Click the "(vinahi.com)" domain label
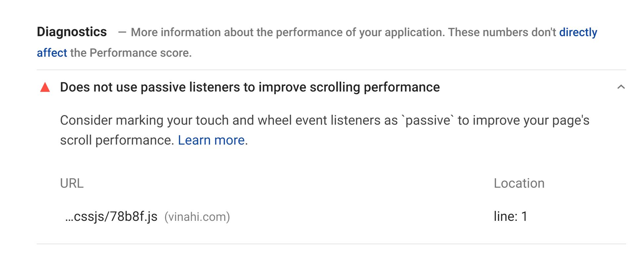644x254 pixels. [x=197, y=217]
